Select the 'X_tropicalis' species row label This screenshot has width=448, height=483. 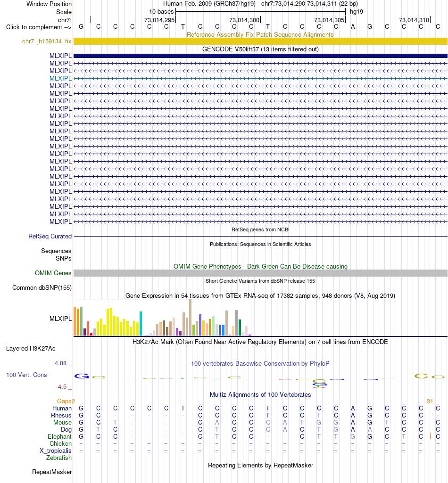click(56, 450)
